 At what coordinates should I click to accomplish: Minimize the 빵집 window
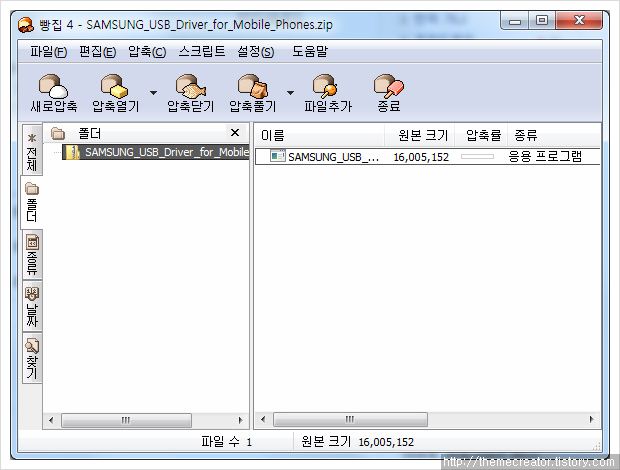(514, 21)
